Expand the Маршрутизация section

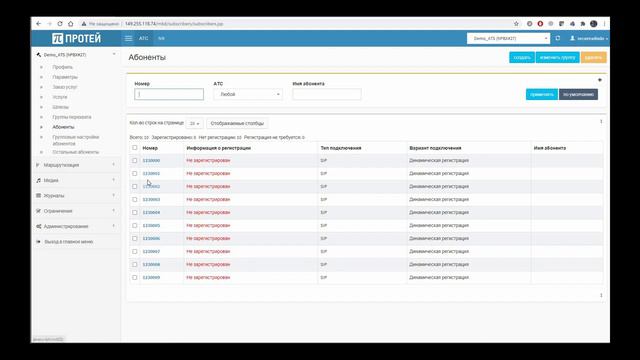pyautogui.click(x=114, y=165)
